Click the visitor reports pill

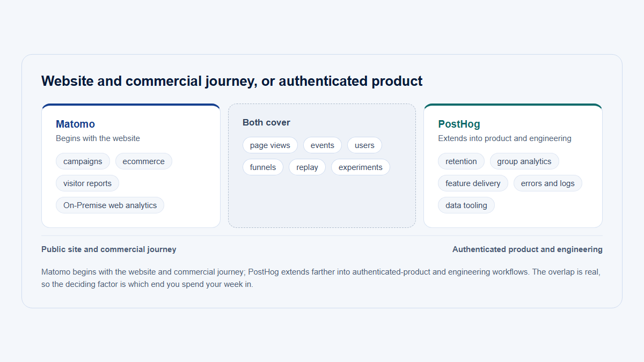(87, 183)
